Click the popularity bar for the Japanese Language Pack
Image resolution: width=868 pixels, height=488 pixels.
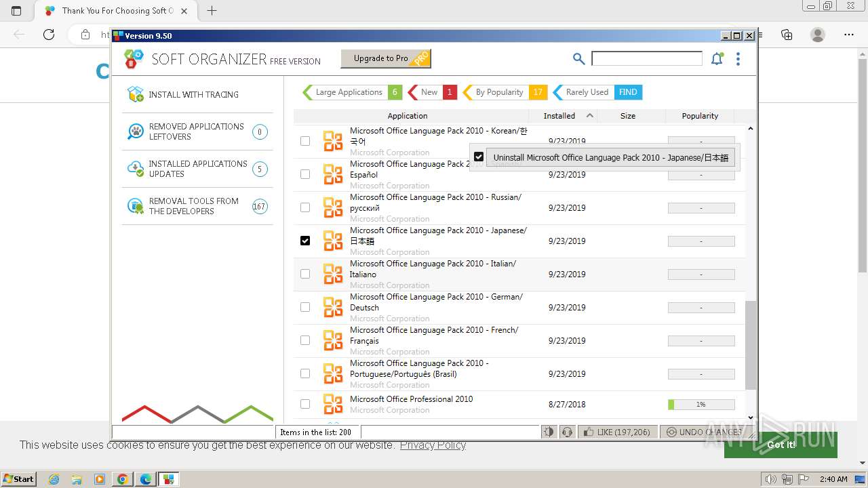click(x=701, y=241)
